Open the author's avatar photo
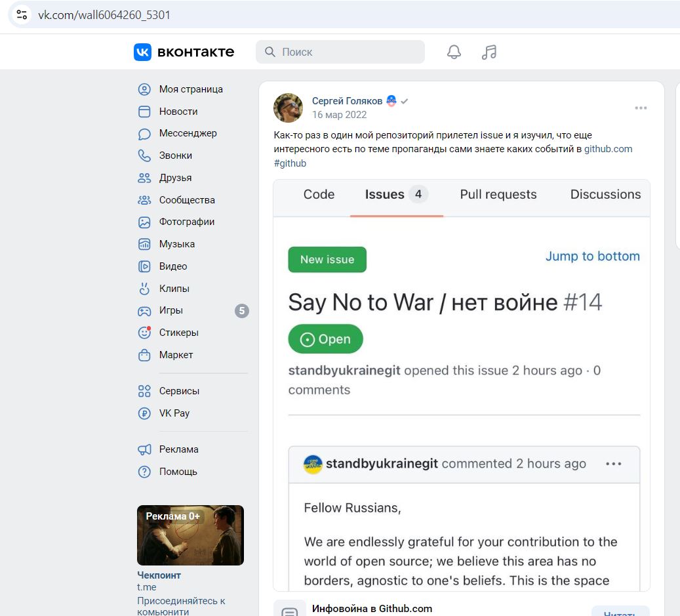This screenshot has height=616, width=680. coord(288,108)
